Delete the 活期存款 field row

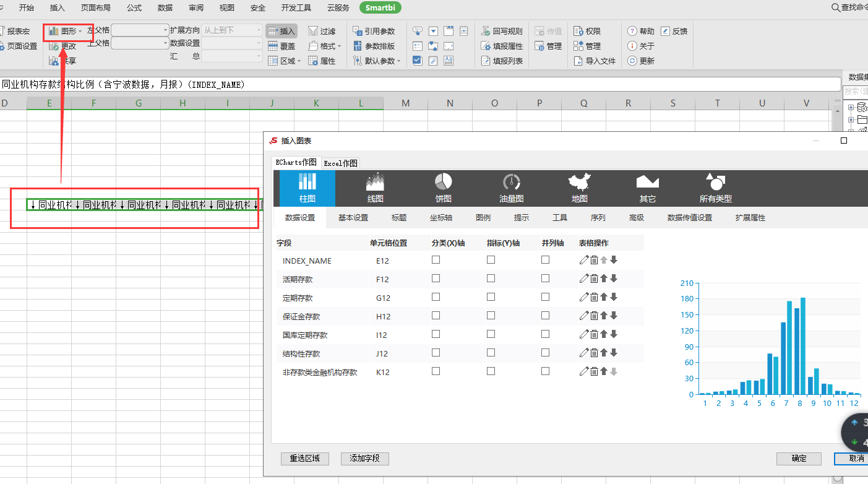coord(594,279)
